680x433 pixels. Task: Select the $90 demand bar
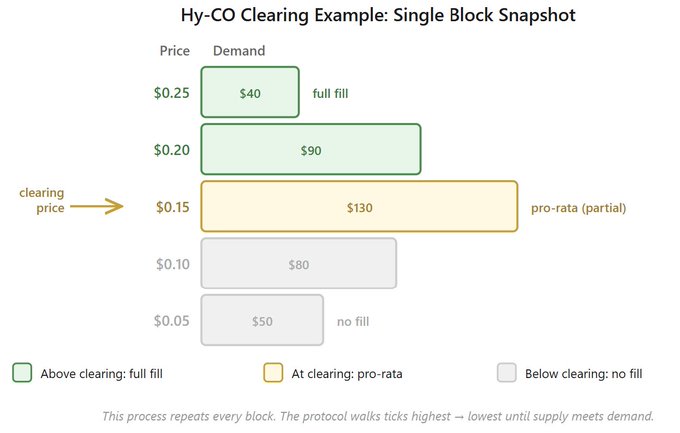tap(311, 150)
